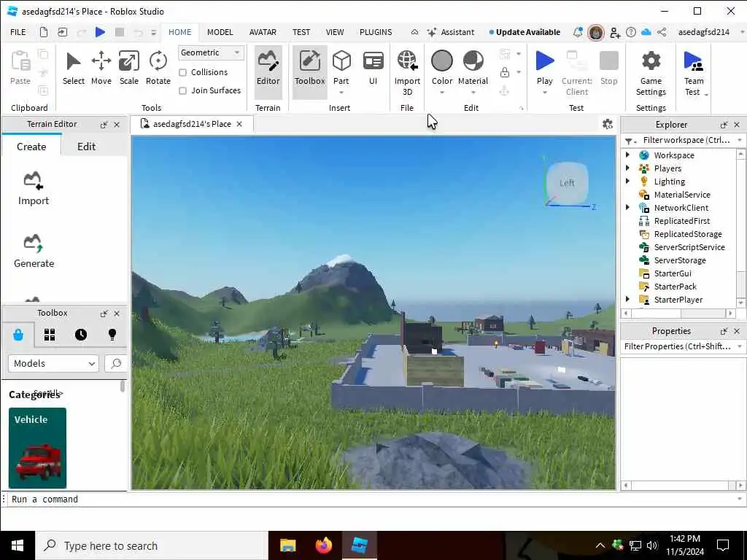Open the FILE menu
The image size is (747, 560).
click(x=18, y=32)
